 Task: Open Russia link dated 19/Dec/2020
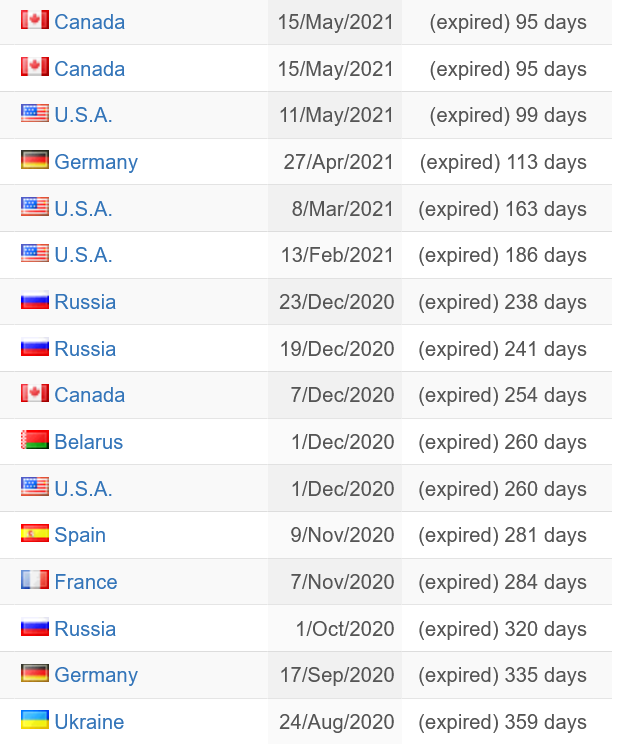(x=85, y=349)
